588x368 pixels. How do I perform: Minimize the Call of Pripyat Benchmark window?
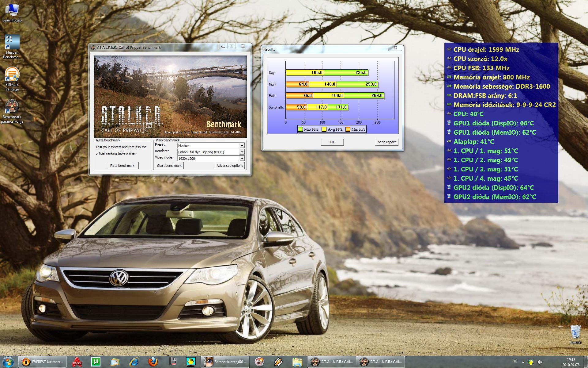pos(223,46)
